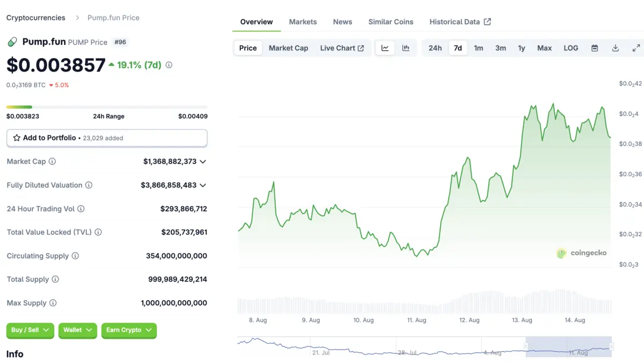Open the Markets tab
Viewport: 644px width, 362px height.
click(x=303, y=22)
